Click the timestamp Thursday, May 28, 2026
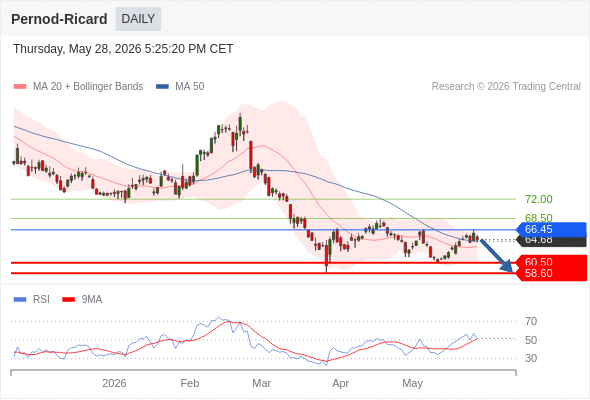 (123, 49)
